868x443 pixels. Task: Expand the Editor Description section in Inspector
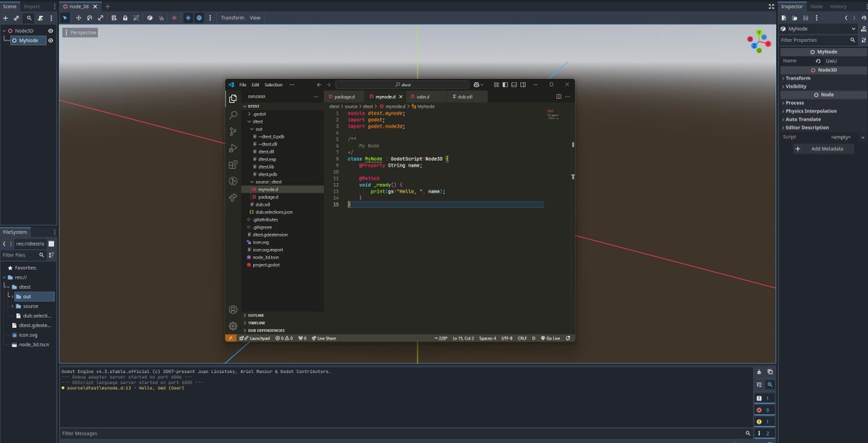823,127
